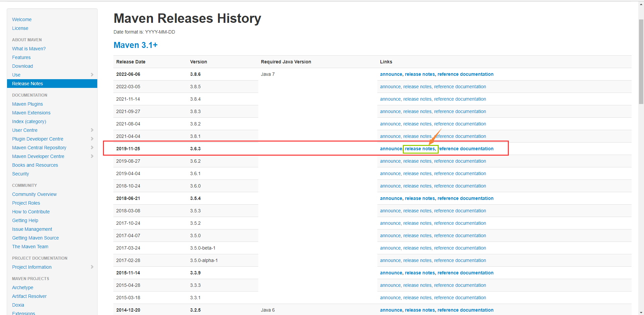This screenshot has height=315, width=644.
Task: Open release notes for version 3.8.6
Action: (x=420, y=74)
